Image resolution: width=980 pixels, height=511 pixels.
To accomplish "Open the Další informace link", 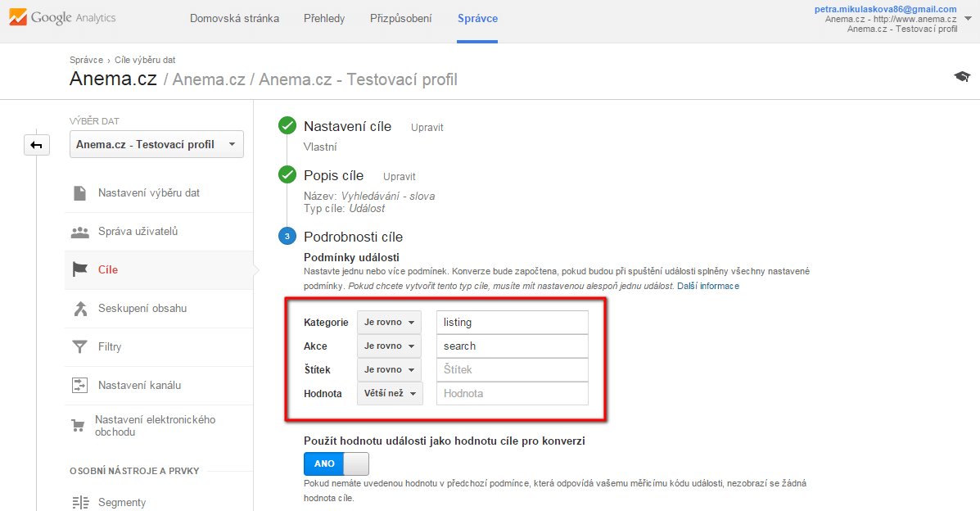I will [x=708, y=286].
